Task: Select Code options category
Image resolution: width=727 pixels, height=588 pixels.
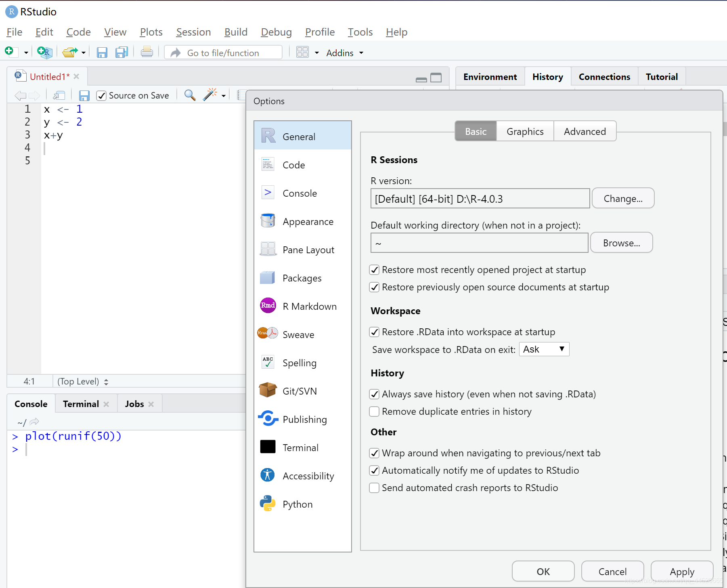Action: [303, 165]
